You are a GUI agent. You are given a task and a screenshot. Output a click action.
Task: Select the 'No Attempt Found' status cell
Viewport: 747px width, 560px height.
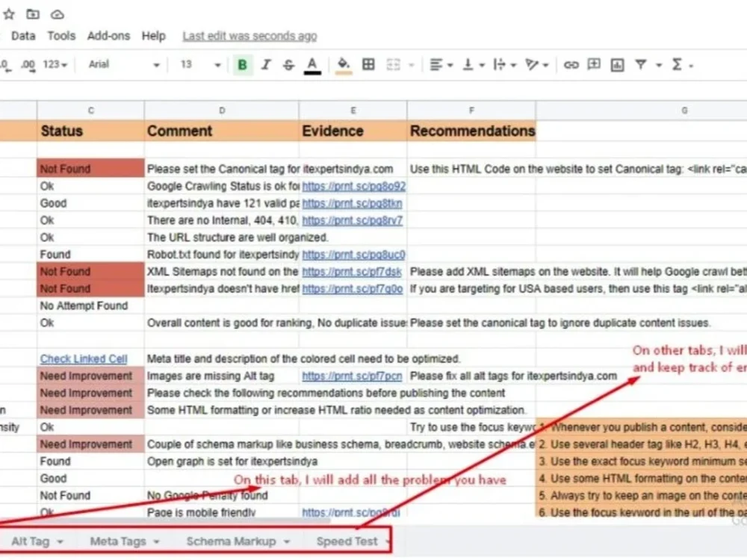pyautogui.click(x=90, y=305)
